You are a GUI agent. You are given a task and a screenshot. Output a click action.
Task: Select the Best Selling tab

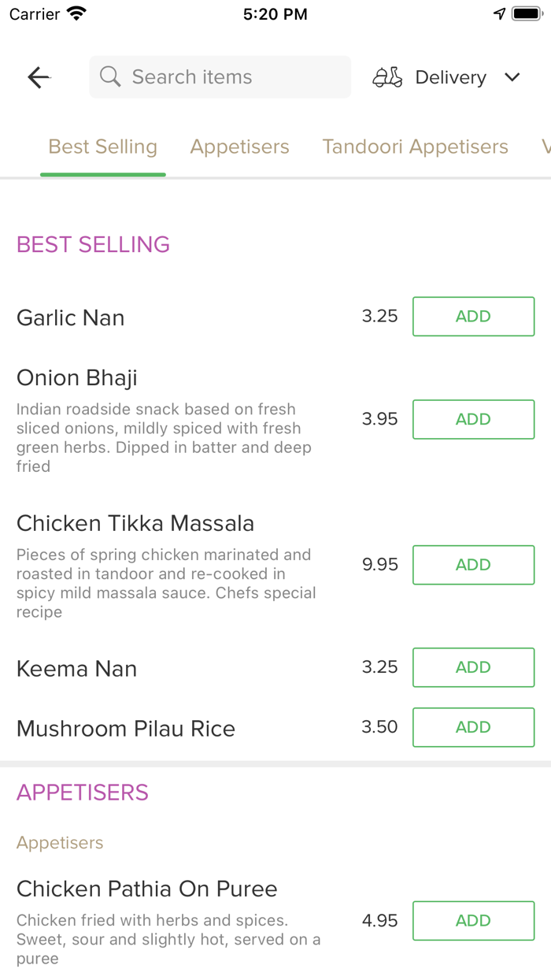pyautogui.click(x=103, y=147)
